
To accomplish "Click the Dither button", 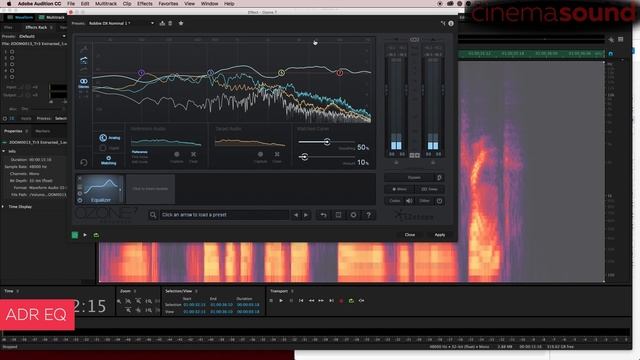I will click(424, 201).
